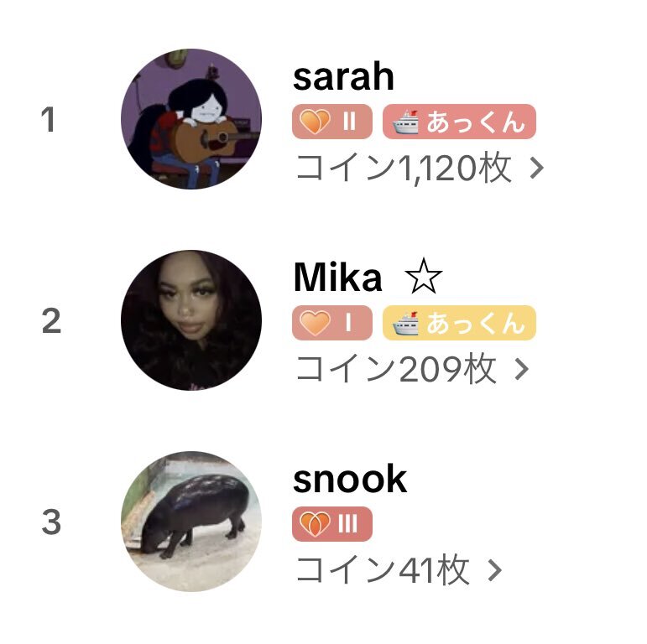
Task: Tap sarah's pink あっくん ship badge
Action: (x=459, y=122)
